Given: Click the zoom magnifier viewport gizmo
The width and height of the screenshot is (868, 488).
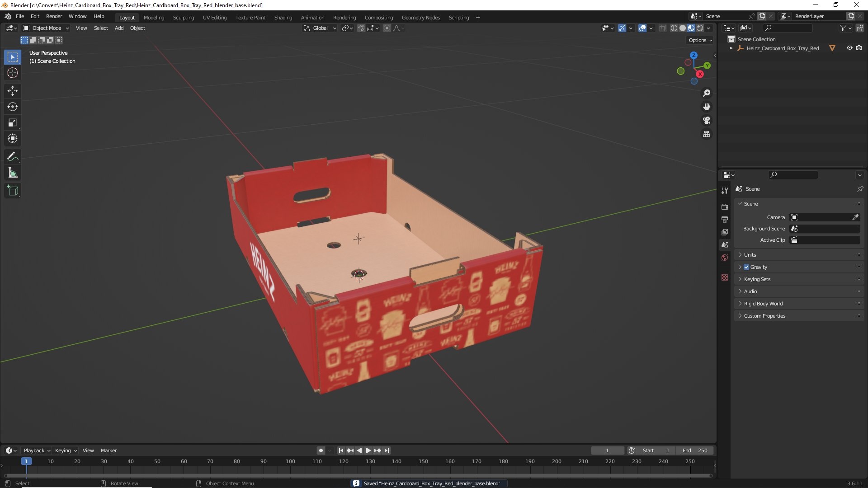Looking at the screenshot, I should pos(707,93).
